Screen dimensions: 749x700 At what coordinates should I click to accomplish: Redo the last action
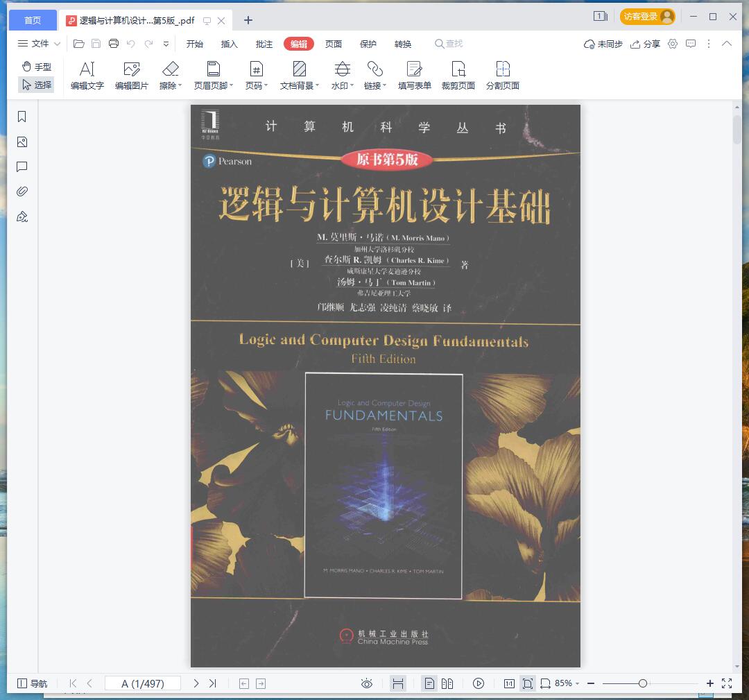[x=148, y=44]
